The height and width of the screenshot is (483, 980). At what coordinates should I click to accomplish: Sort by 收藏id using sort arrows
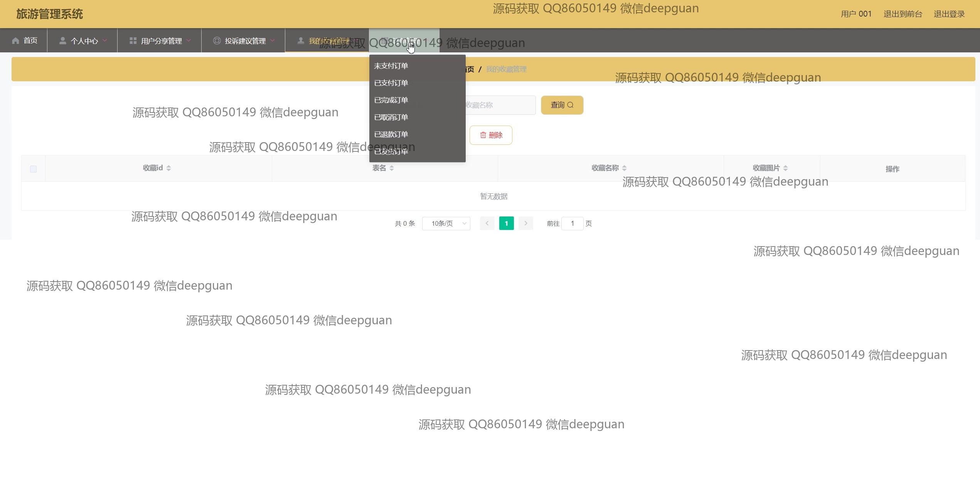pos(168,168)
